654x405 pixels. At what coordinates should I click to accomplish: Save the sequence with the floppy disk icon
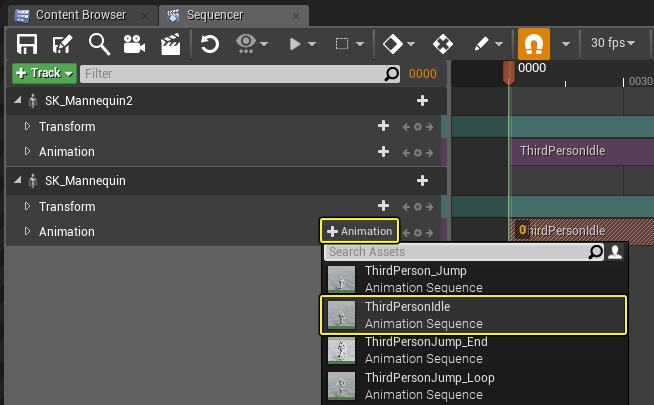coord(27,44)
